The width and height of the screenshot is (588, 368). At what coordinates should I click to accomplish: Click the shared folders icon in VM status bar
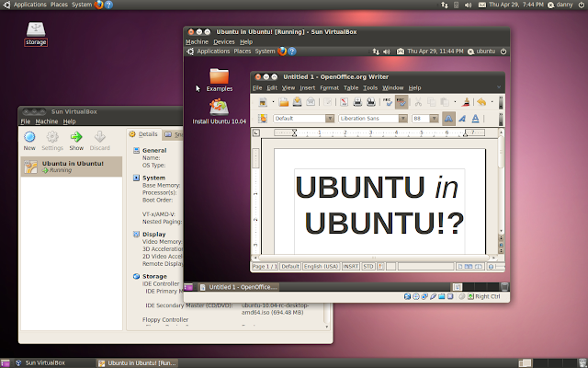[442, 296]
